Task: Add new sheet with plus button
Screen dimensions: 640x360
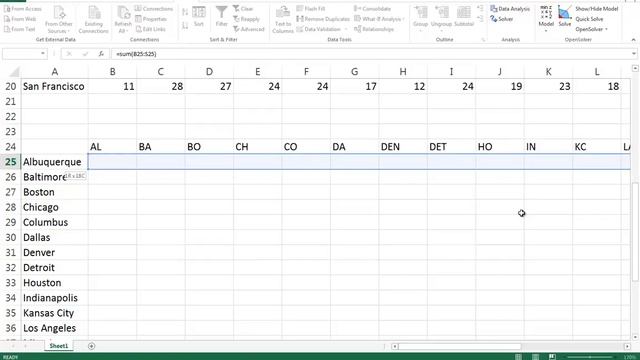Action: point(91,346)
